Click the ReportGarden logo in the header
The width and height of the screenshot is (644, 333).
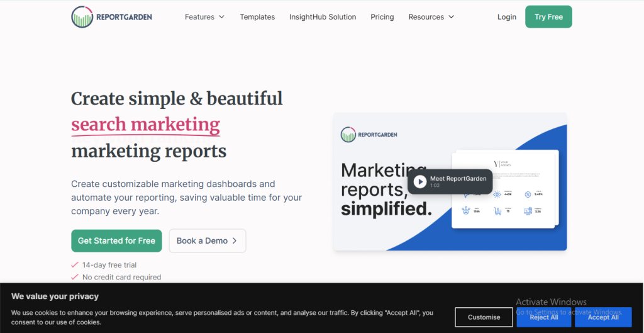click(111, 17)
